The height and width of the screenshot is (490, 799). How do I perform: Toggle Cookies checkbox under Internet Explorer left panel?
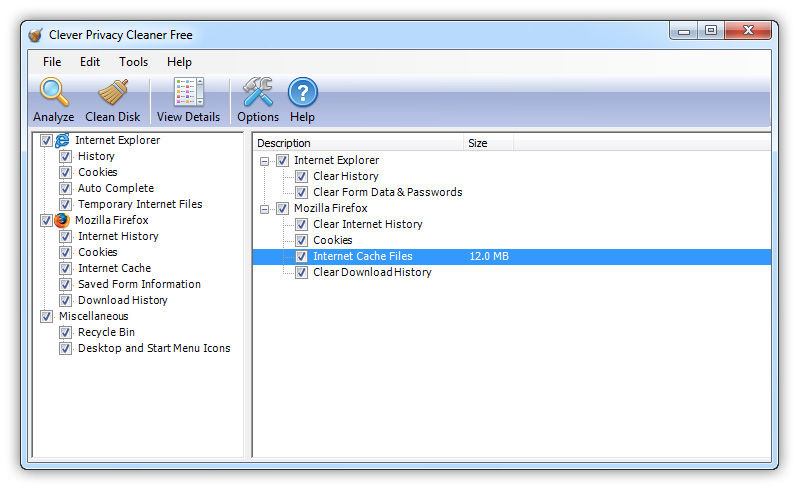coord(65,172)
